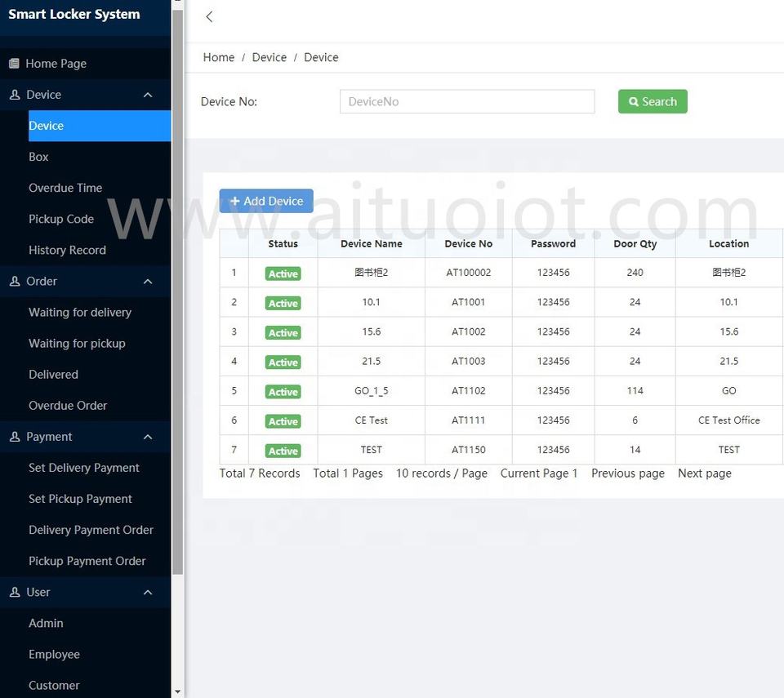Click the Device Name column header
784x698 pixels.
tap(371, 243)
